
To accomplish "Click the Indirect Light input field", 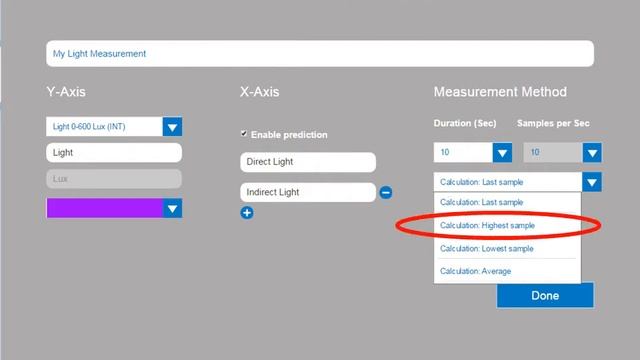I will click(x=308, y=192).
